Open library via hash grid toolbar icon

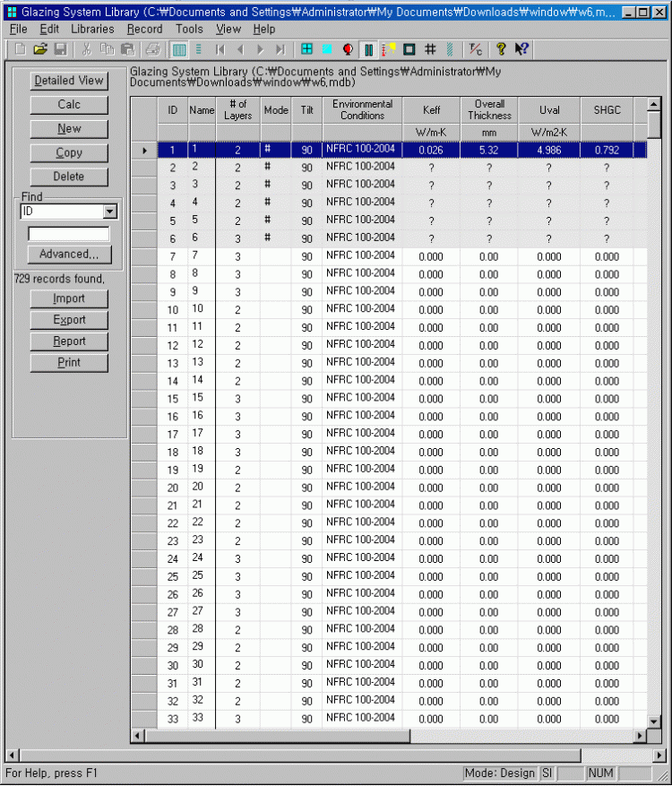(x=430, y=49)
